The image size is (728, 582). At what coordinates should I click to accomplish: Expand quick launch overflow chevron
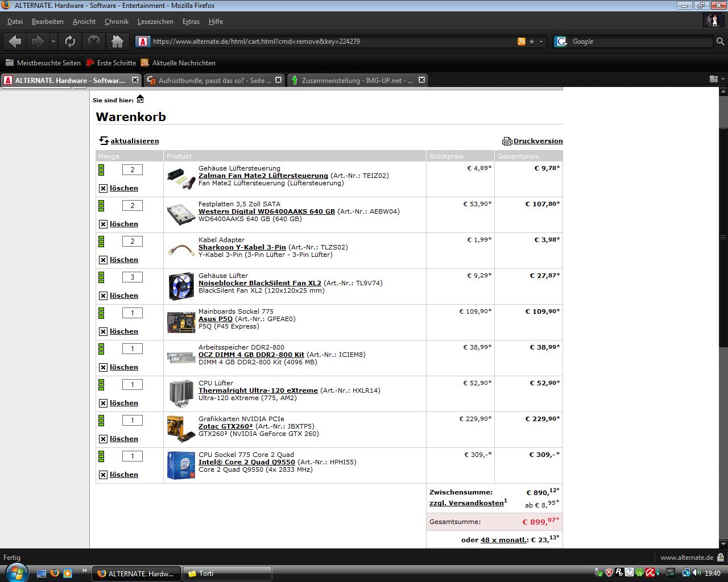85,570
